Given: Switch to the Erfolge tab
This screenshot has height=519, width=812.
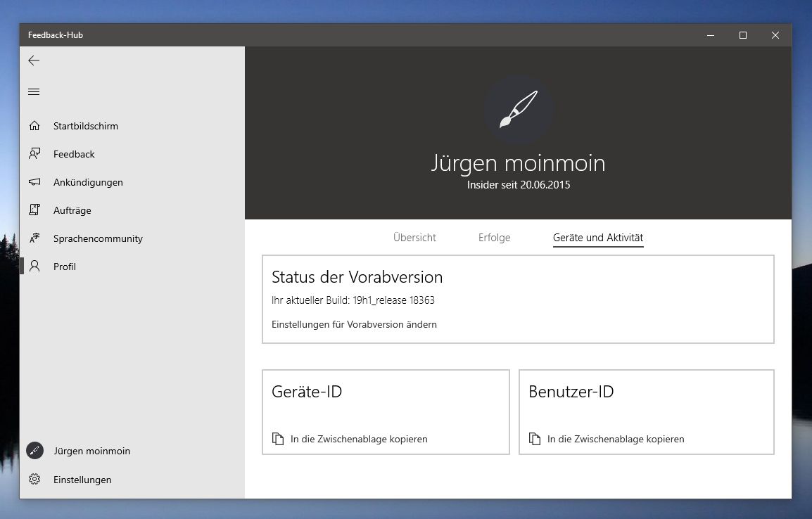Looking at the screenshot, I should pos(495,238).
